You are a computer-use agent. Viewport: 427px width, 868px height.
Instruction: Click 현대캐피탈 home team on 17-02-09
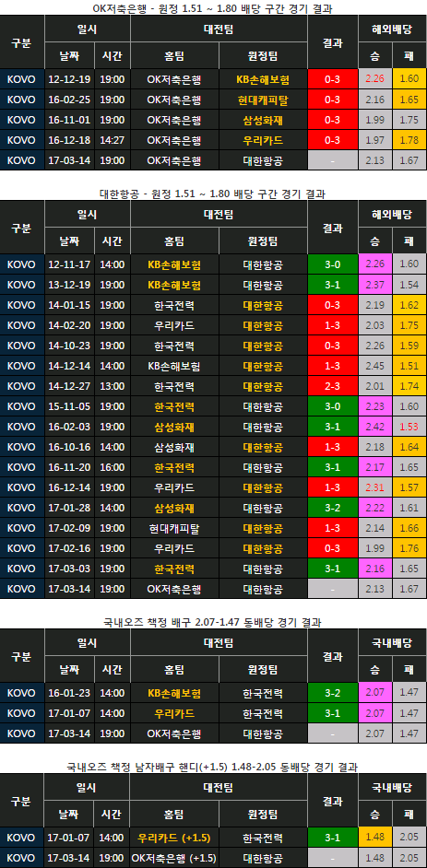[174, 528]
